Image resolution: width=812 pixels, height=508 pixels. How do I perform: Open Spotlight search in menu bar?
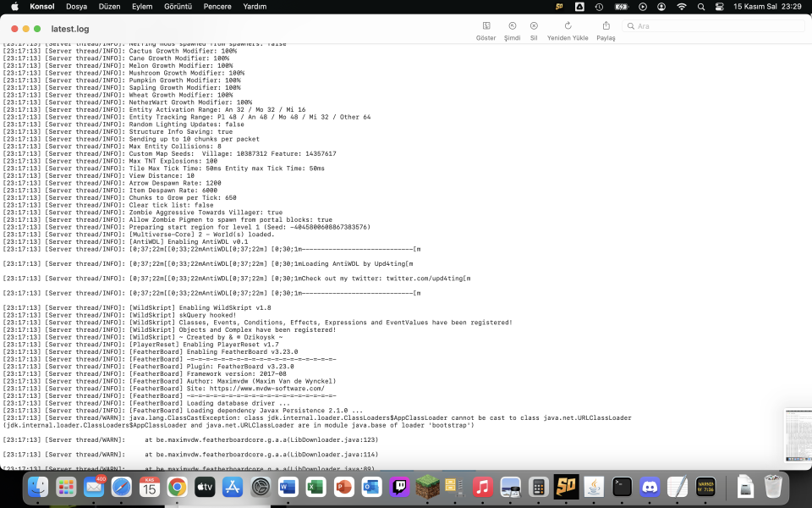coord(701,7)
